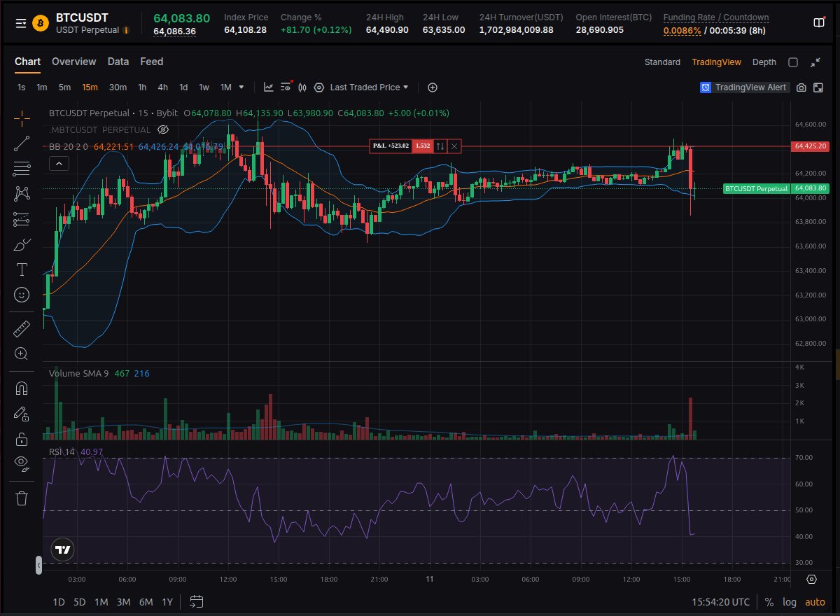Viewport: 840px width, 616px height.
Task: Open the go to date calendar icon
Action: tap(196, 602)
